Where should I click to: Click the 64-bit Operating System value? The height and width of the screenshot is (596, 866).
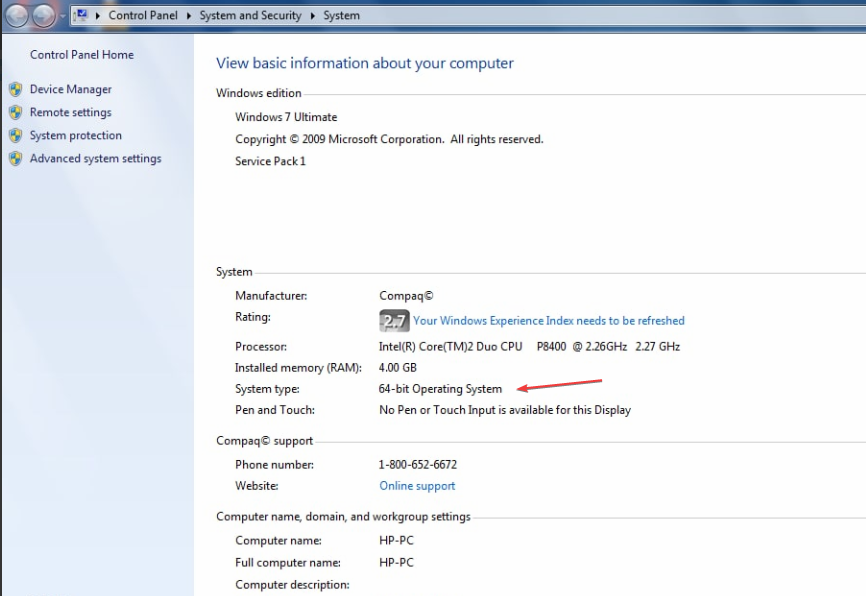pos(440,389)
